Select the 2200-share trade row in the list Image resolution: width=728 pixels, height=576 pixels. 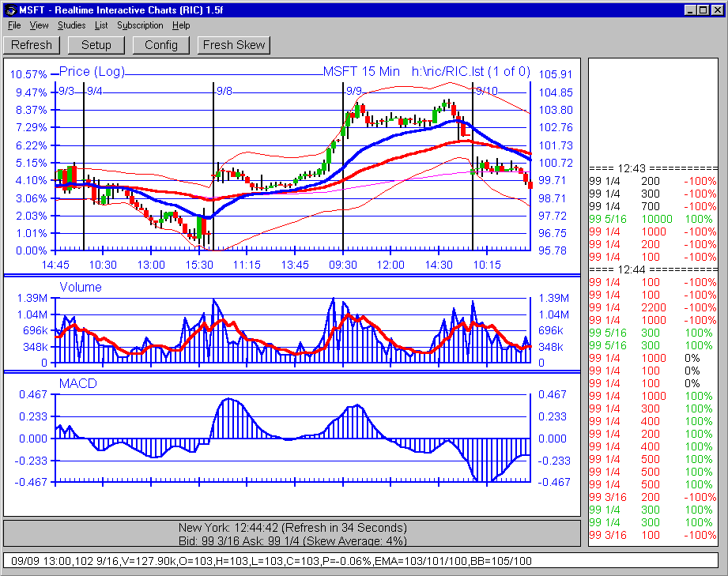tap(652, 307)
